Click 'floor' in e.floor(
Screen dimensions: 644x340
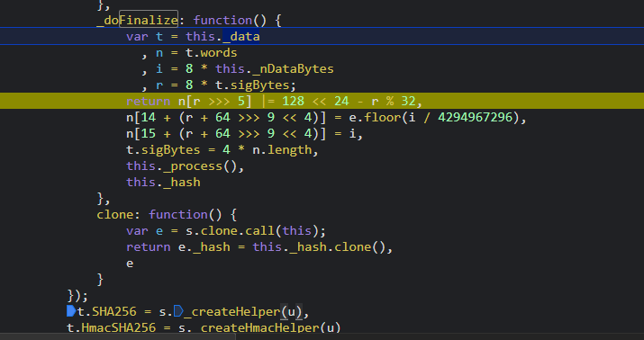[x=383, y=117]
